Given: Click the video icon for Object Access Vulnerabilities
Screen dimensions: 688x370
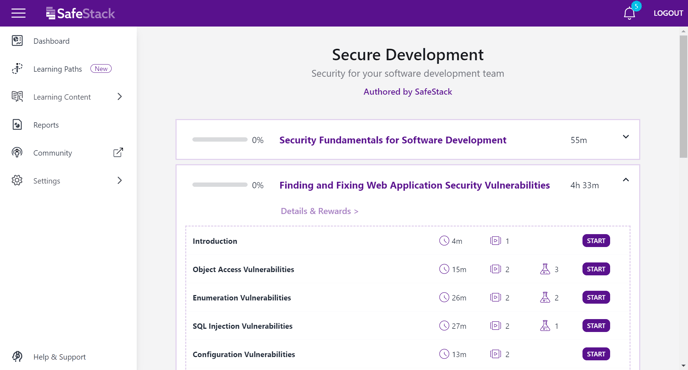Looking at the screenshot, I should [x=495, y=269].
